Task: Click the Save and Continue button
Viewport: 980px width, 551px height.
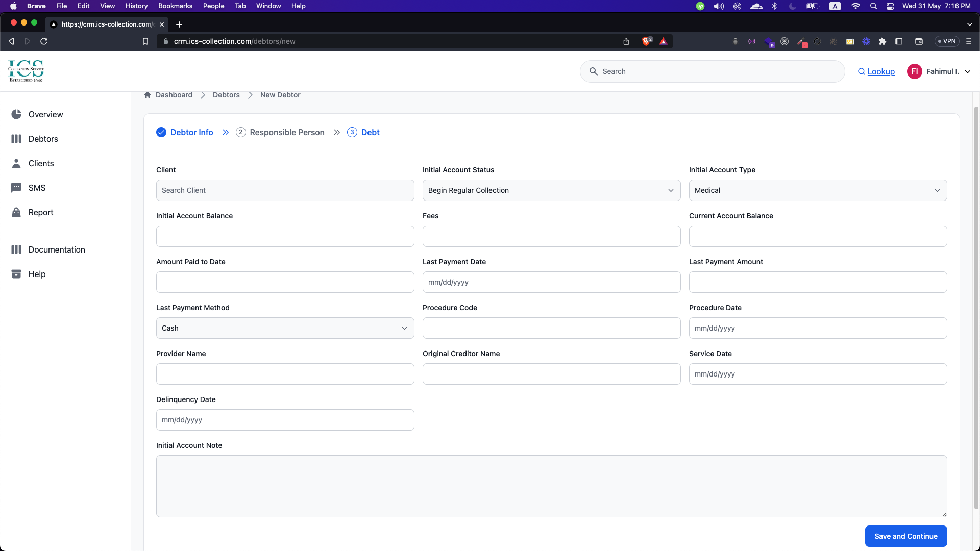Action: tap(905, 536)
